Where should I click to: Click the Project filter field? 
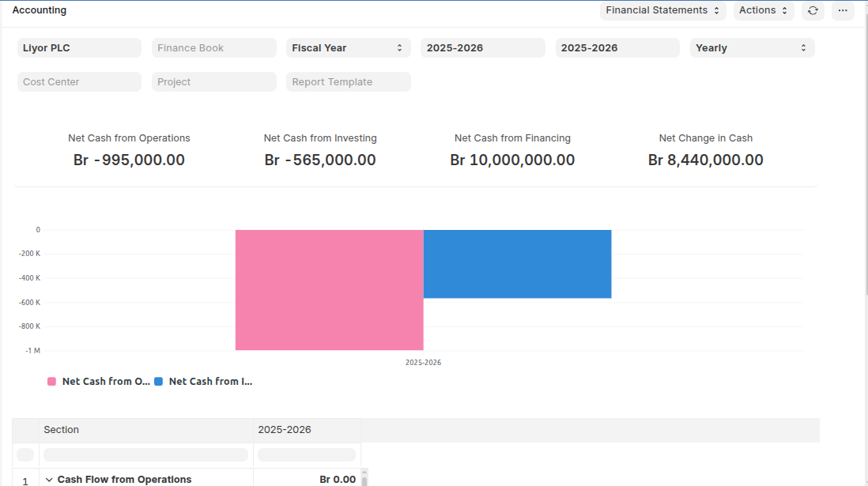[213, 82]
